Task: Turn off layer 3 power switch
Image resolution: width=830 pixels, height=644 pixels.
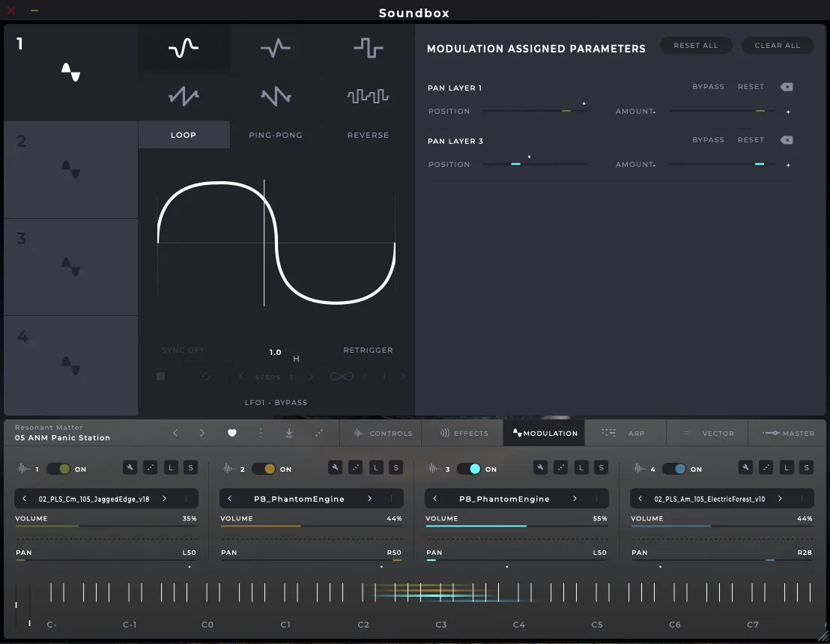Action: pos(469,469)
